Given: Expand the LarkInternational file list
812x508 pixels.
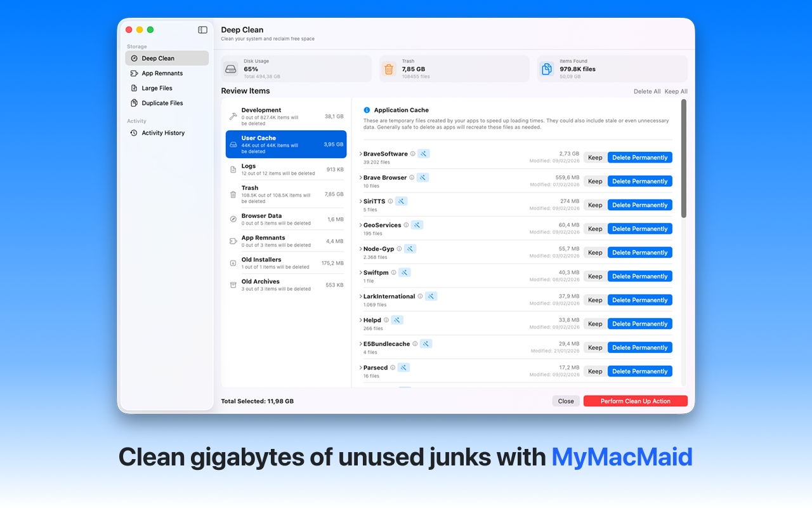Looking at the screenshot, I should 361,296.
